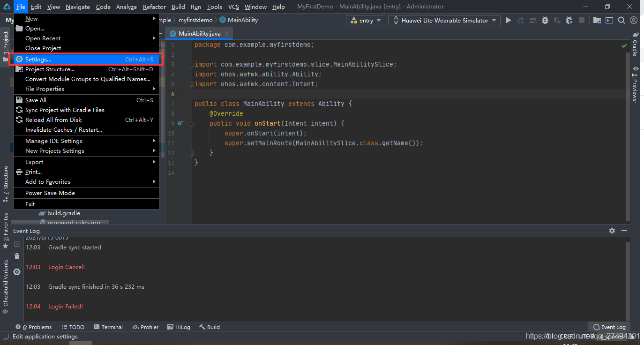Viewport: 644px width, 345px height.
Task: Click the tool window quick-access icon in status bar
Action: point(6,336)
